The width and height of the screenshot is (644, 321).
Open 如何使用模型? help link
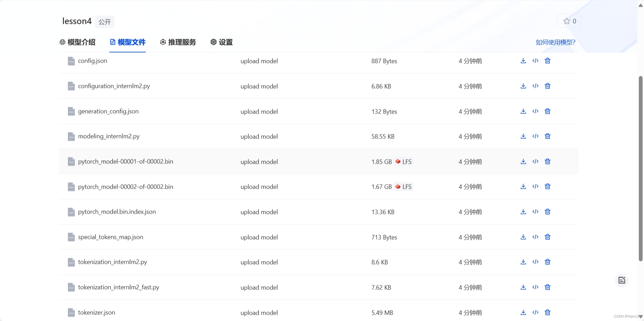[555, 42]
